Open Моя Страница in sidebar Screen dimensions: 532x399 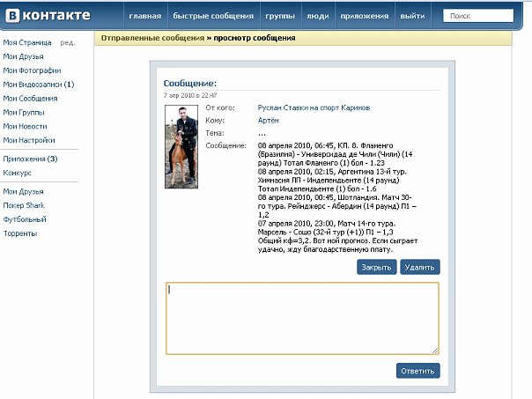pos(27,42)
